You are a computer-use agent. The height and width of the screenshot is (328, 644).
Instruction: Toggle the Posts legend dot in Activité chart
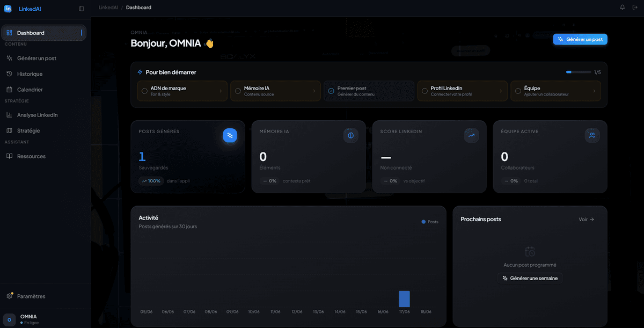click(423, 222)
